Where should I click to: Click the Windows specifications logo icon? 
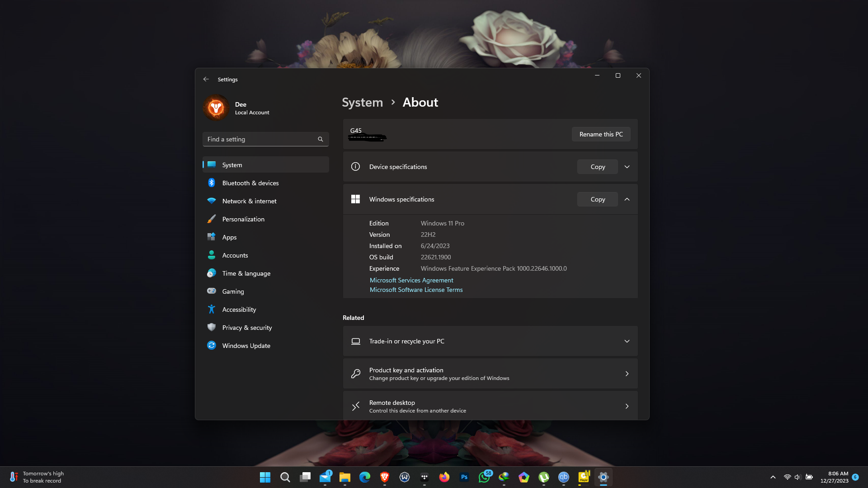coord(355,199)
